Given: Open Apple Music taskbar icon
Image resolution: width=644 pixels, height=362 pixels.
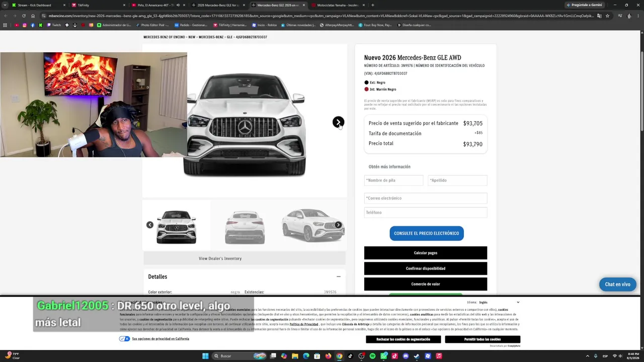Looking at the screenshot, I should (x=439, y=356).
